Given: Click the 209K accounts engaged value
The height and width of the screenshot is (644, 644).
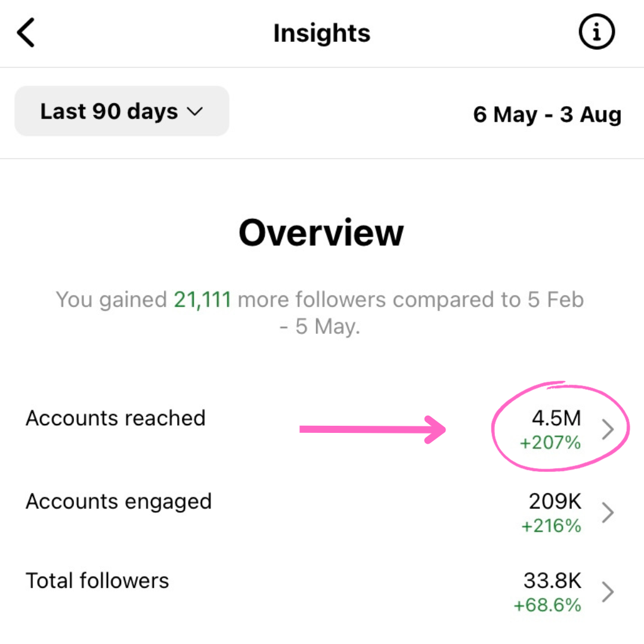Looking at the screenshot, I should (555, 501).
